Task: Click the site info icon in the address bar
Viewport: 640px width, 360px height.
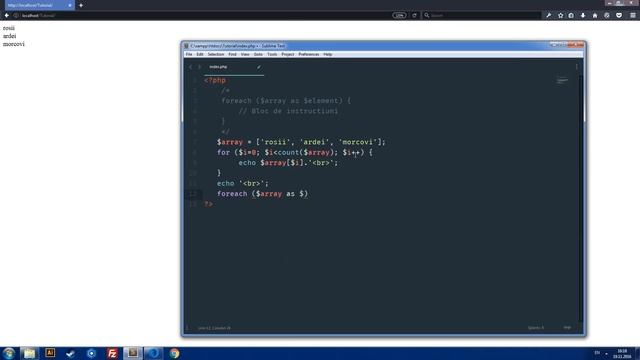Action: (x=16, y=16)
